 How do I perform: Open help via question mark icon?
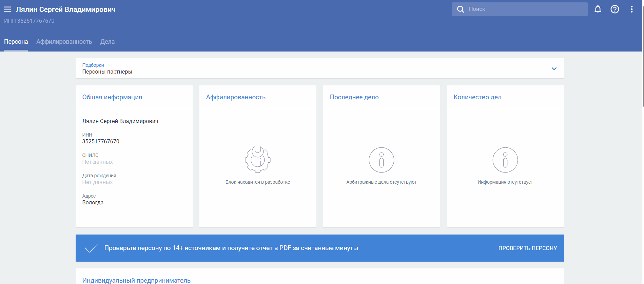[x=614, y=9]
